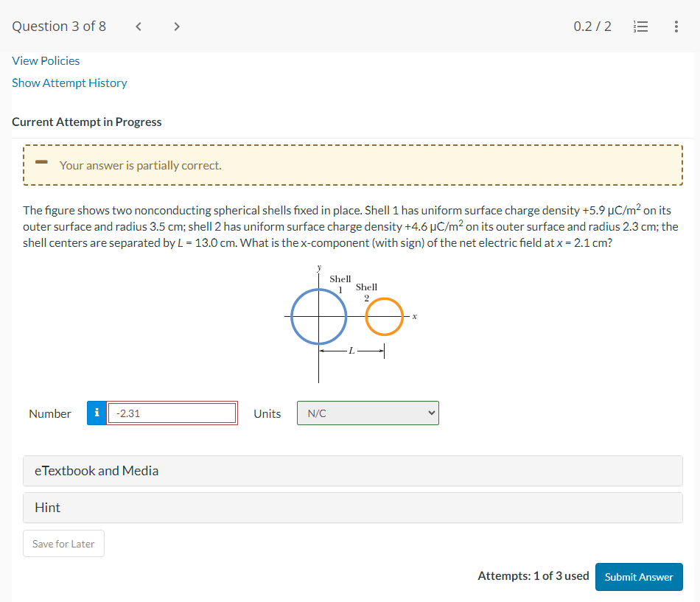
Task: Expand the Hint section
Action: coord(46,507)
